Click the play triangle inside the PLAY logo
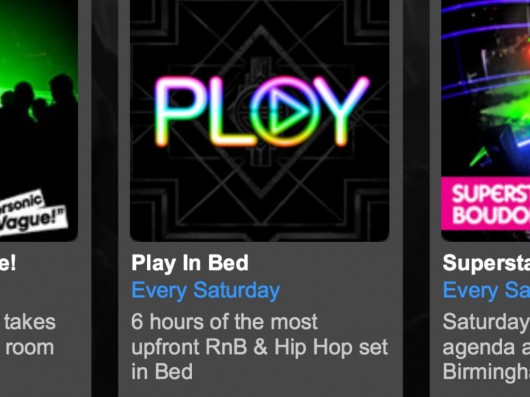 point(288,111)
